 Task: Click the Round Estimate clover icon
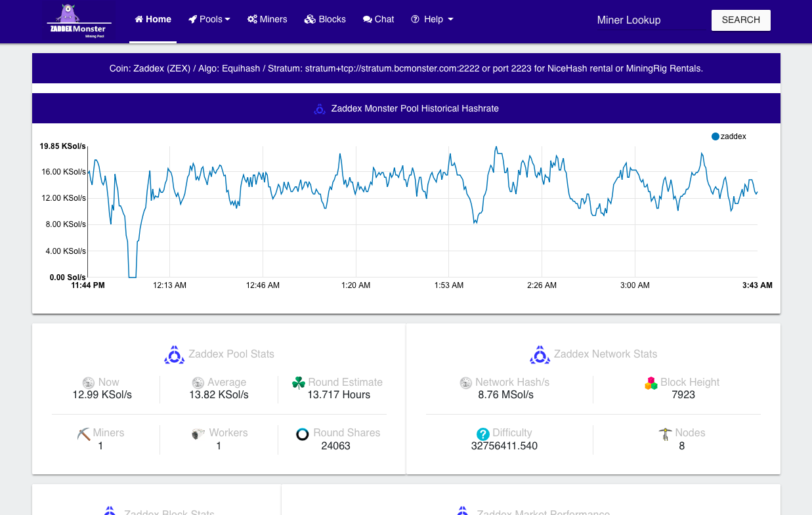299,382
